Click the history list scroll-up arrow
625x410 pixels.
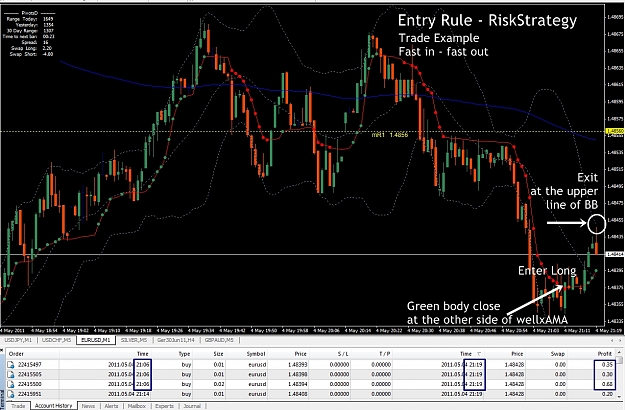pos(619,353)
